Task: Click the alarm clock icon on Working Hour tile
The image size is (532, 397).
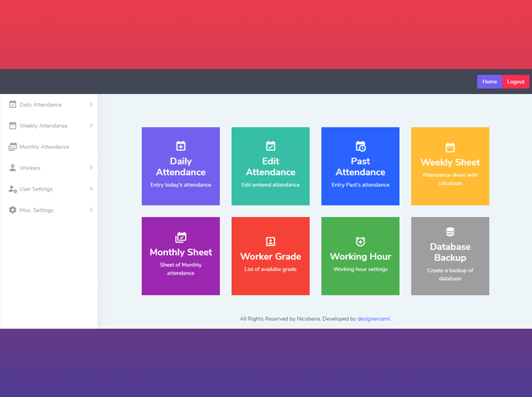Action: pyautogui.click(x=361, y=242)
